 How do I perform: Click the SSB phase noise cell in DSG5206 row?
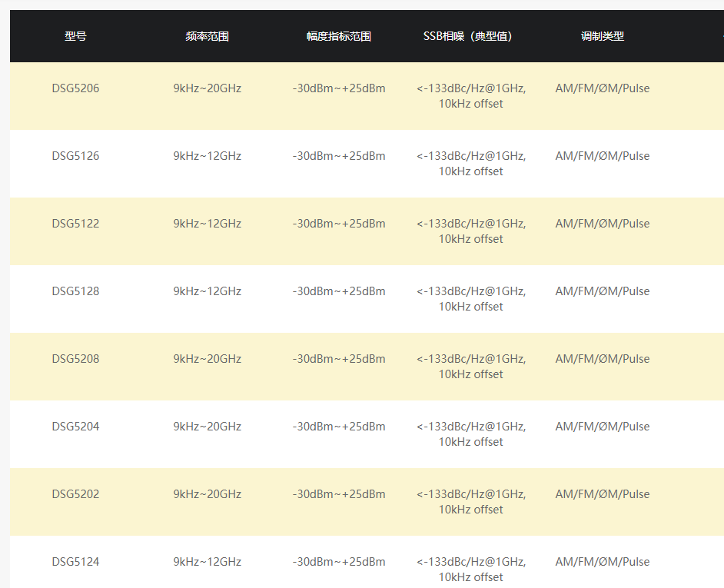471,96
